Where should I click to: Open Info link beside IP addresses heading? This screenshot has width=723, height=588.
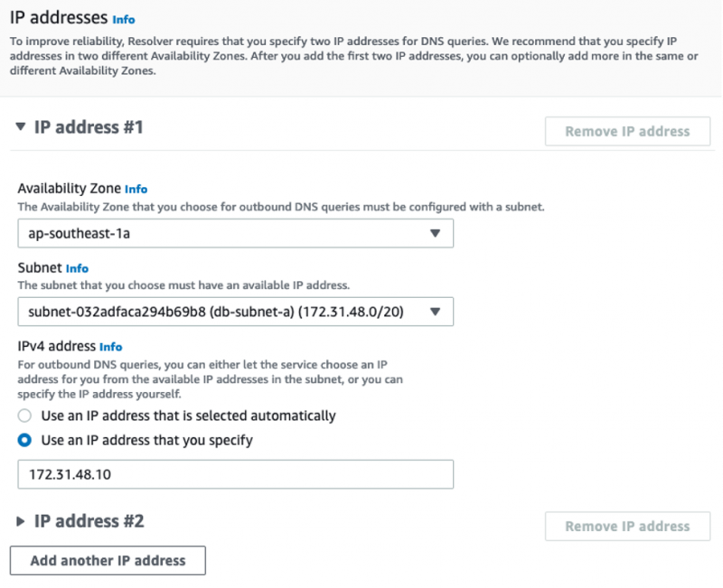click(124, 18)
